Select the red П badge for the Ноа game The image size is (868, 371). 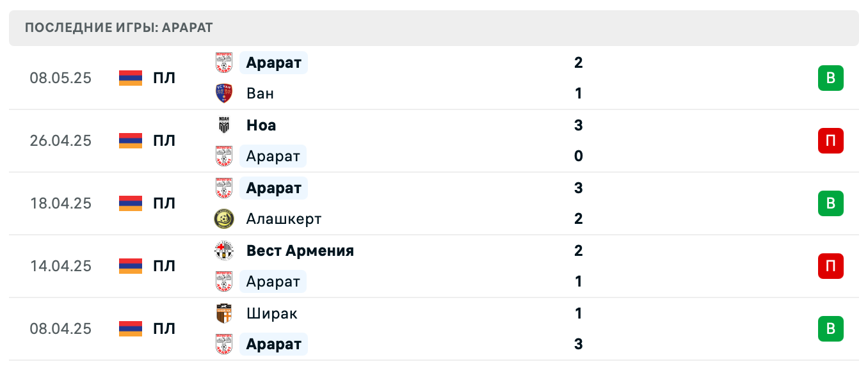tap(831, 141)
